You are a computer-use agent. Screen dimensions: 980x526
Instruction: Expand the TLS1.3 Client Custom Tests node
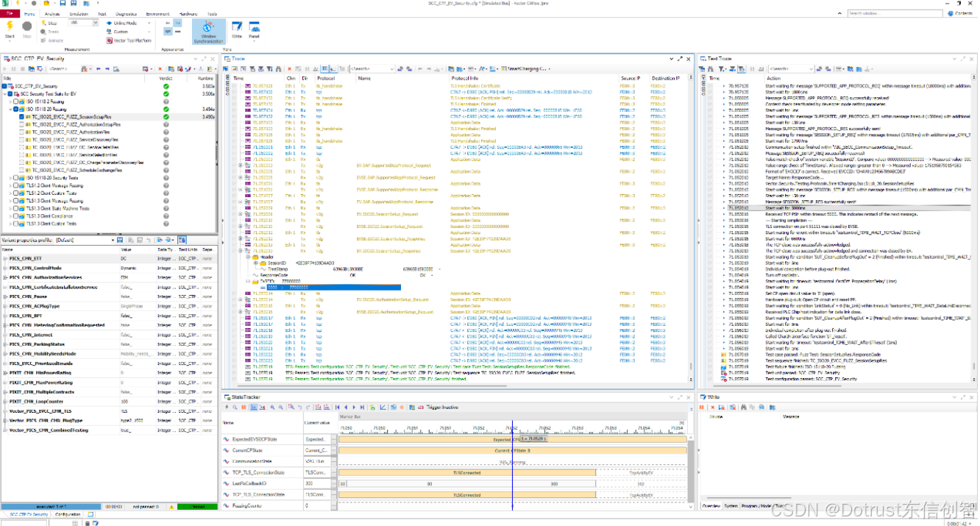(12, 224)
